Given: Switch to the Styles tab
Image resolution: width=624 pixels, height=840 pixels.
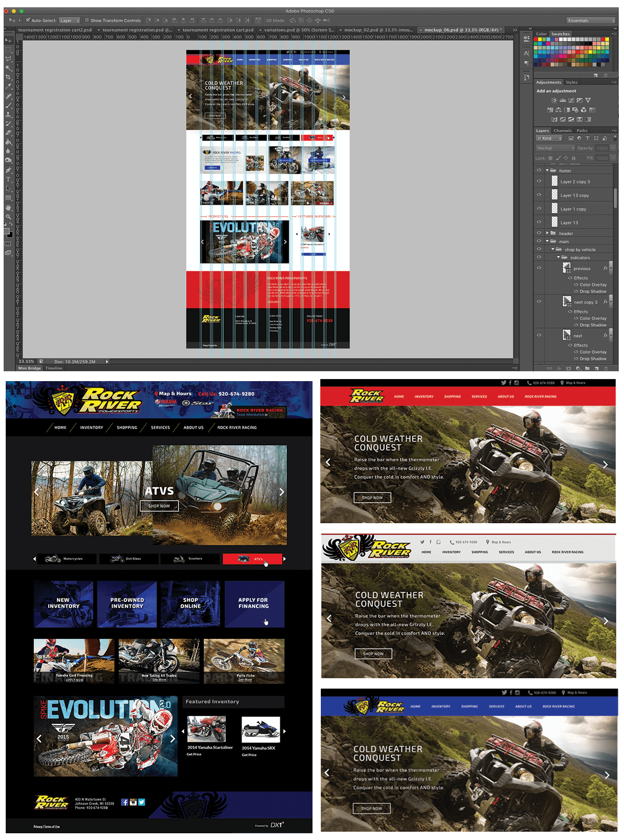Looking at the screenshot, I should click(x=571, y=82).
